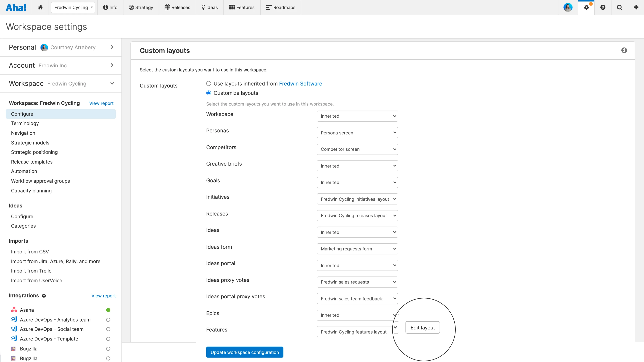
Task: Open the Ideas form dropdown
Action: pos(357,249)
